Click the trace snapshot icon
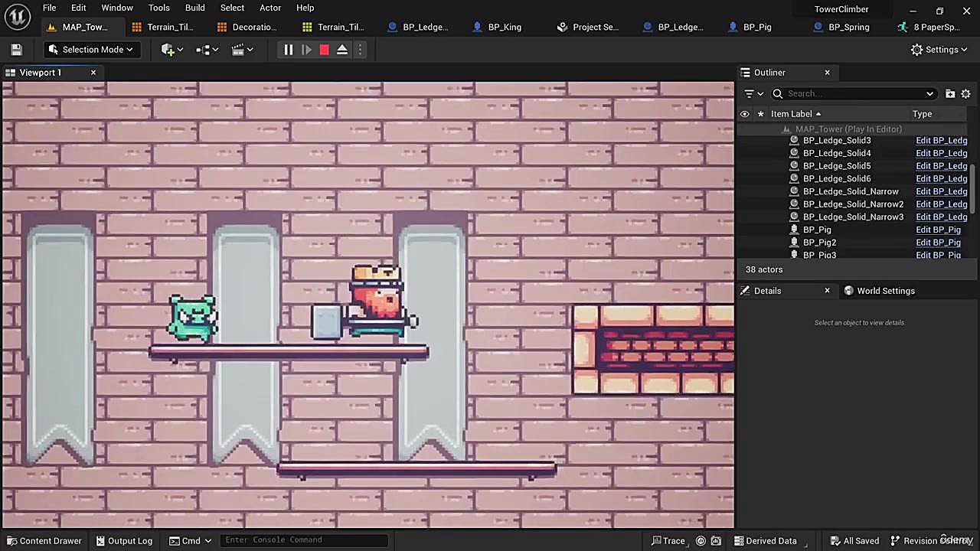Viewport: 980px width, 551px height. [716, 540]
